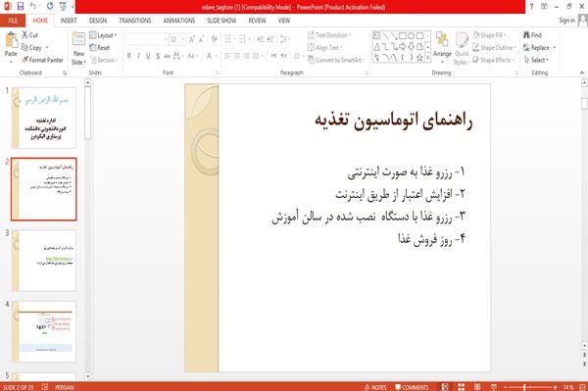The height and width of the screenshot is (391, 588).
Task: Align text left in paragraph group
Action: click(x=227, y=56)
